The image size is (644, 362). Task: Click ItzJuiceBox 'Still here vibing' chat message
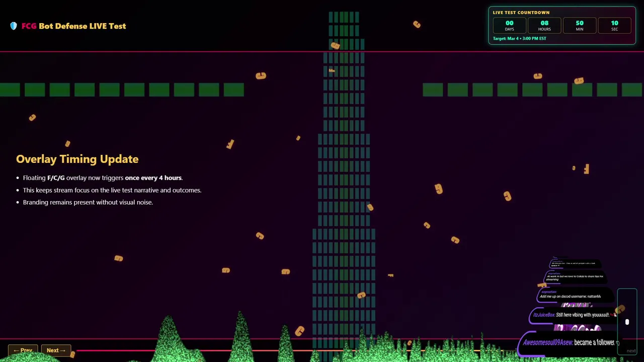click(574, 315)
